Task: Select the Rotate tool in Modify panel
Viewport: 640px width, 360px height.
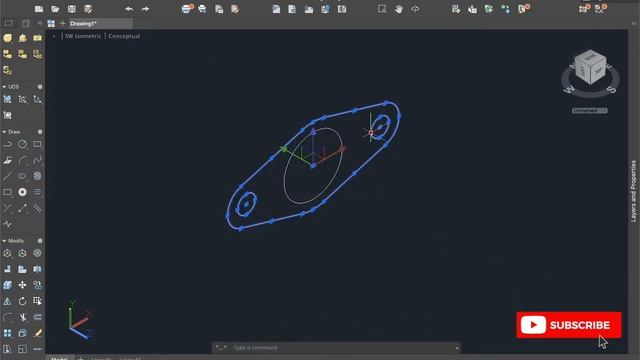Action: click(x=22, y=301)
